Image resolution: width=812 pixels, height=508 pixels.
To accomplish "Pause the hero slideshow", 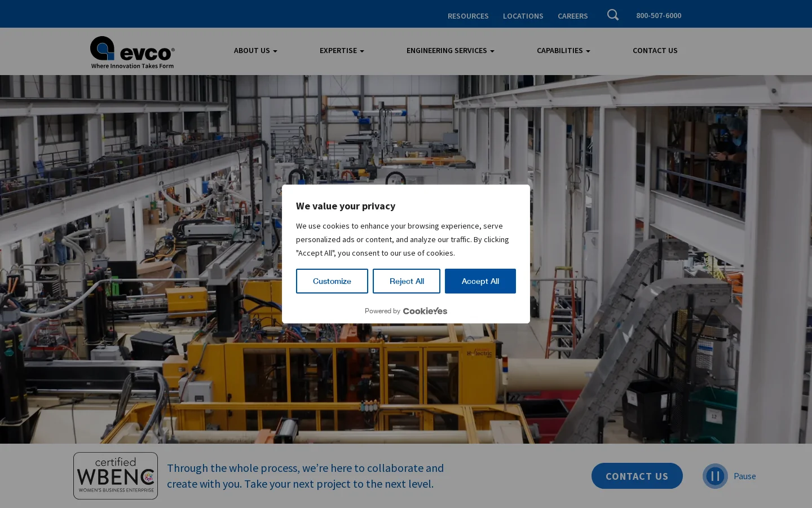I will (x=729, y=476).
